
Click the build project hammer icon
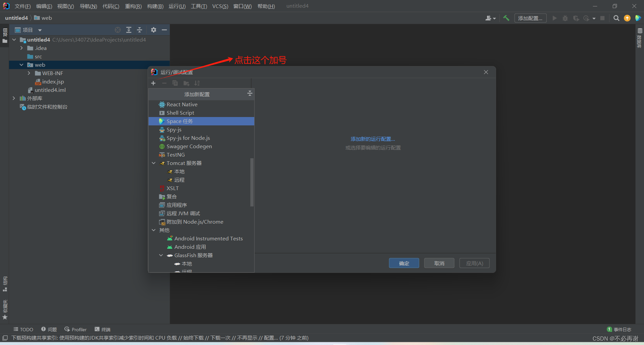[506, 18]
